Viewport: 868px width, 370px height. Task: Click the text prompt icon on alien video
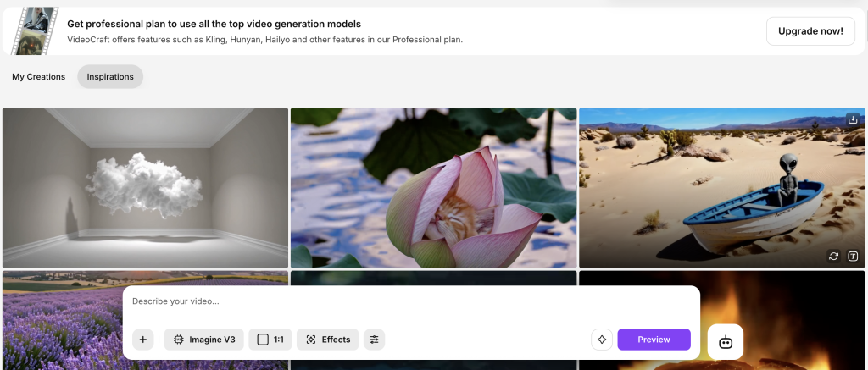[x=853, y=257]
